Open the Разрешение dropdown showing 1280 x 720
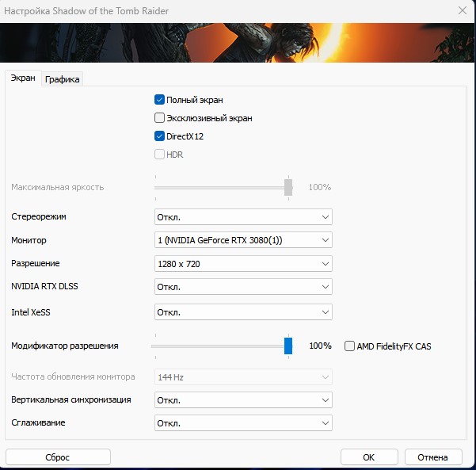476x470 pixels. click(x=243, y=264)
